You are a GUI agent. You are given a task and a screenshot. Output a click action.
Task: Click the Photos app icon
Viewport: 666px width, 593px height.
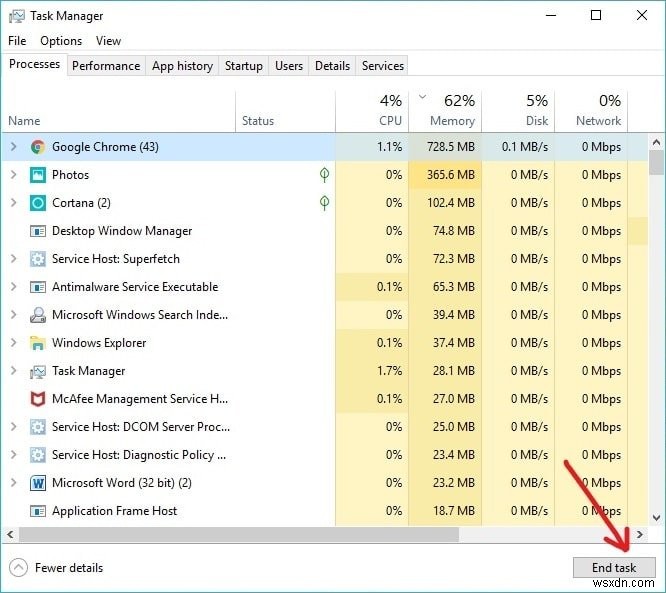click(x=38, y=175)
